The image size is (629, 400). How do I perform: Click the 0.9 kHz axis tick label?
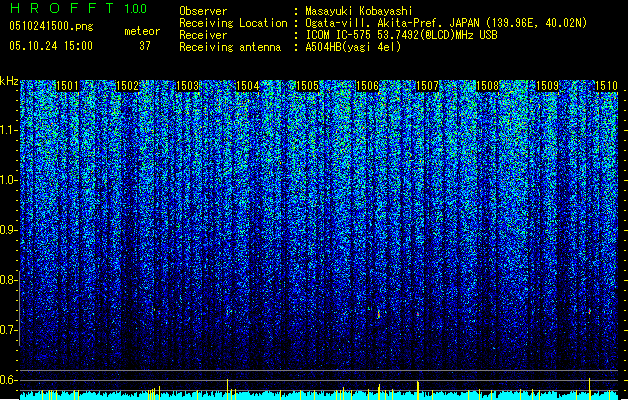tap(9, 230)
